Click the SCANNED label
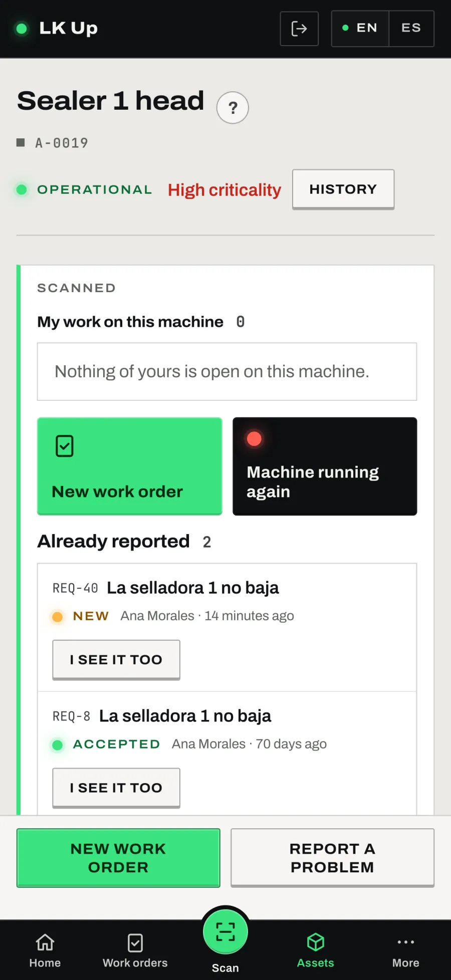Viewport: 451px width, 980px height. coord(77,288)
